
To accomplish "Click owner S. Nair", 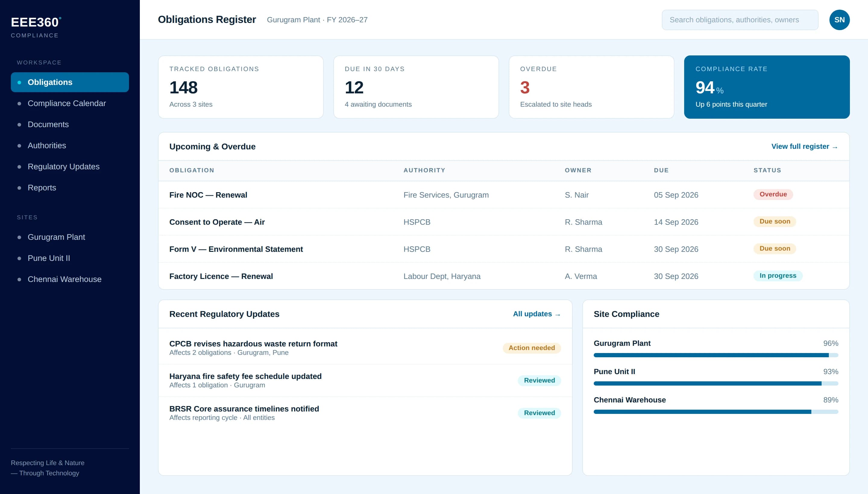I will point(576,195).
